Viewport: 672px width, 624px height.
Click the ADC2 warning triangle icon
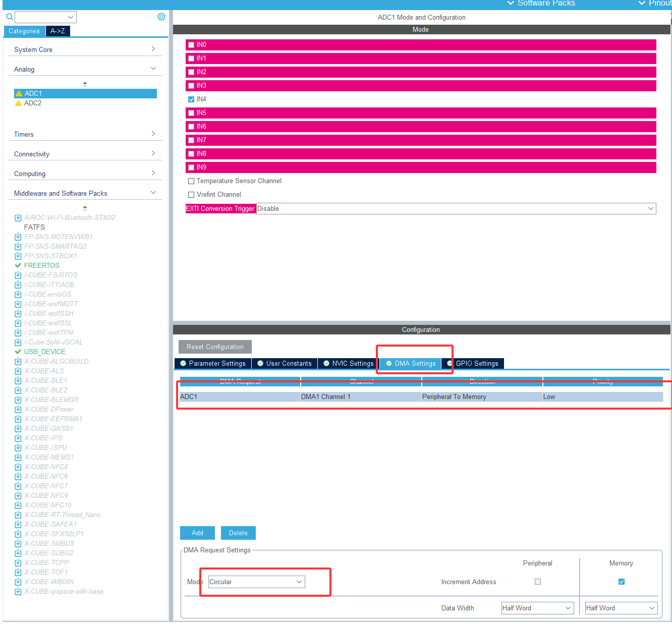point(19,103)
